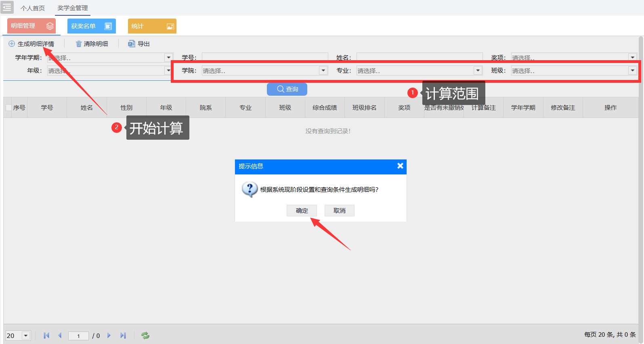Click the 姓名 input field
644x344 pixels.
coord(419,57)
